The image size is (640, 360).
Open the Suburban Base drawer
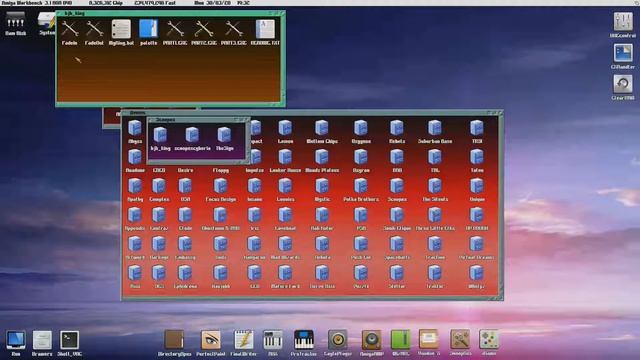coord(435,128)
